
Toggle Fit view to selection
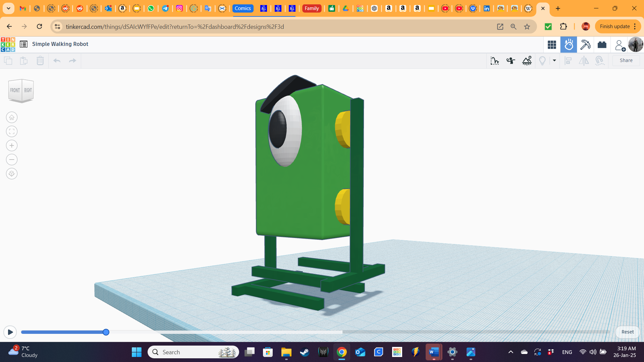pos(12,131)
